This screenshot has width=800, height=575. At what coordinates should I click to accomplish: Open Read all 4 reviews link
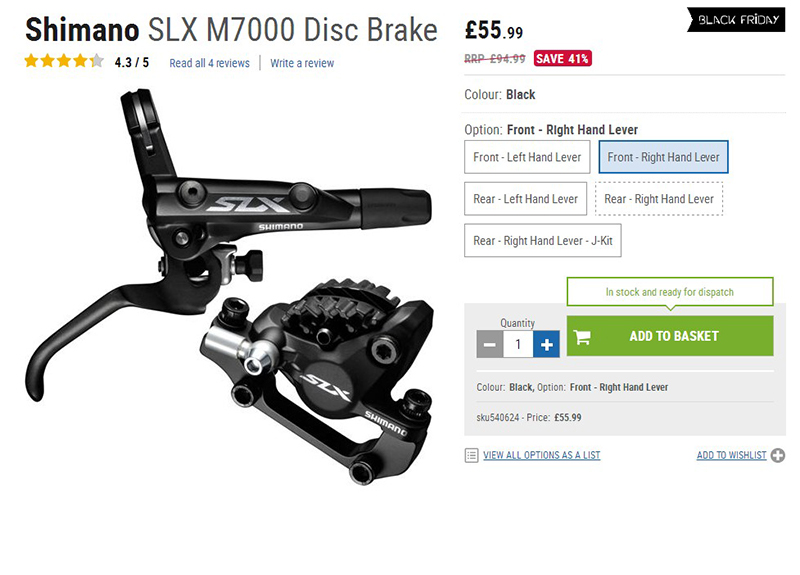[210, 63]
